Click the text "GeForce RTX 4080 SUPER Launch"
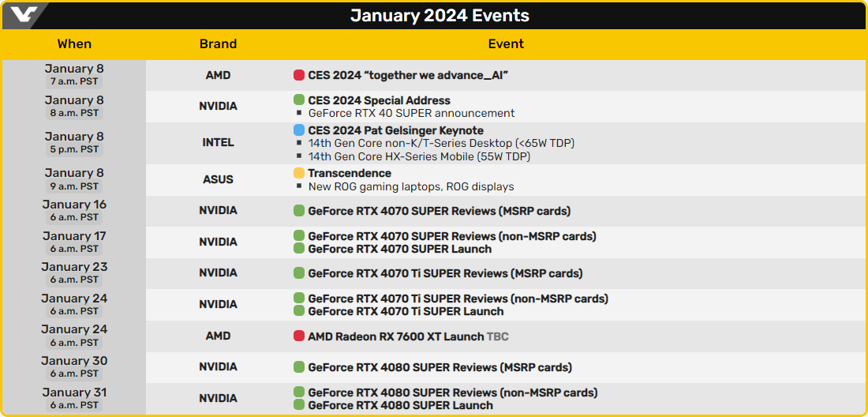The width and height of the screenshot is (868, 417). point(400,405)
